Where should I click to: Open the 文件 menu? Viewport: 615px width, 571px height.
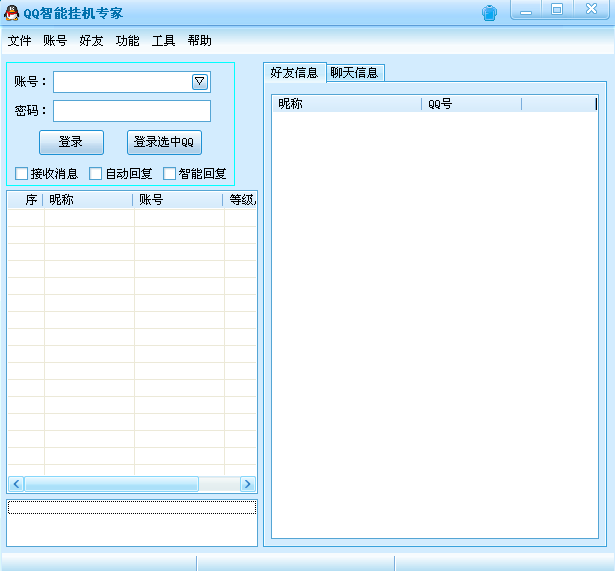point(19,40)
